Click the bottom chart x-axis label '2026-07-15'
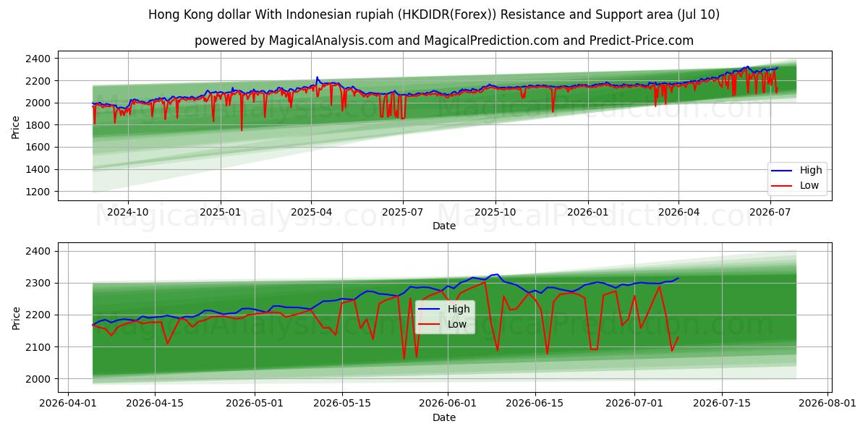Viewport: 868px width, 434px height. coord(721,404)
